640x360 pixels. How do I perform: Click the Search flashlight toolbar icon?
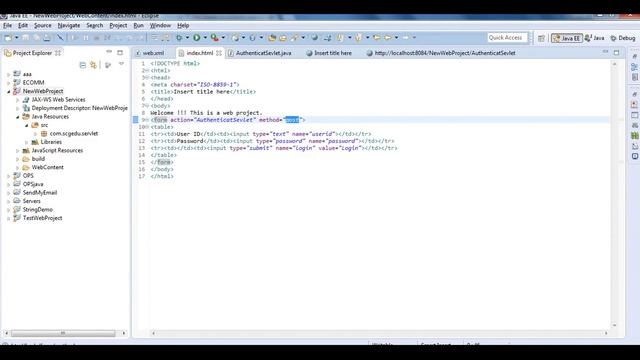pyautogui.click(x=294, y=38)
